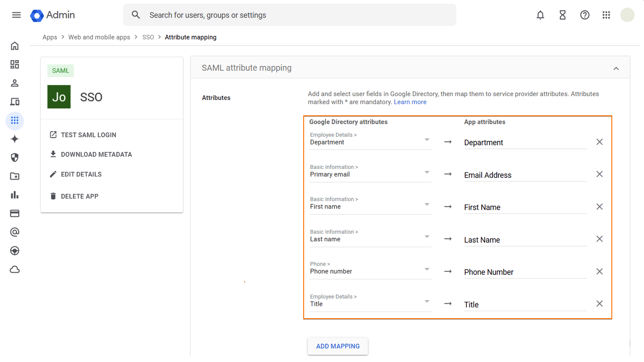644x362 pixels.
Task: Open the Reporting bar-chart icon
Action: (x=14, y=194)
